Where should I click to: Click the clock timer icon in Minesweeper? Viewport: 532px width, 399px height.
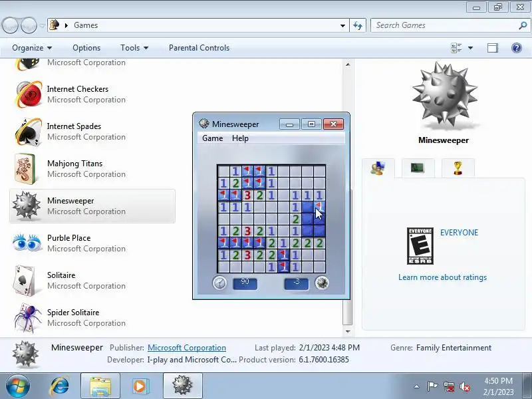[219, 283]
